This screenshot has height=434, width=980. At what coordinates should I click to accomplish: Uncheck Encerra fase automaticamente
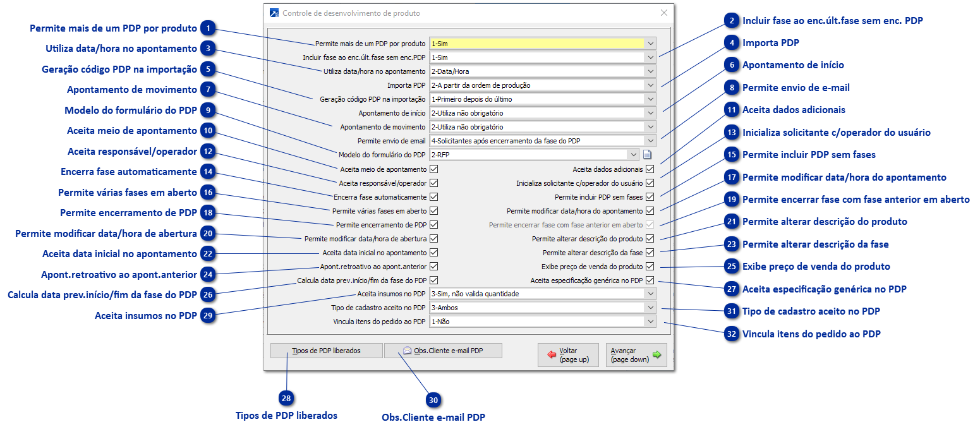point(433,197)
